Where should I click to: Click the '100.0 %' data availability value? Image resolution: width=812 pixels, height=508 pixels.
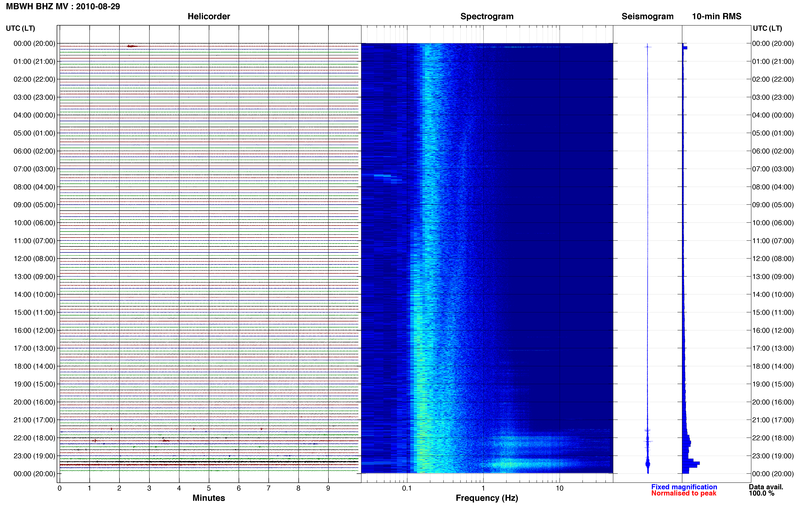(761, 493)
